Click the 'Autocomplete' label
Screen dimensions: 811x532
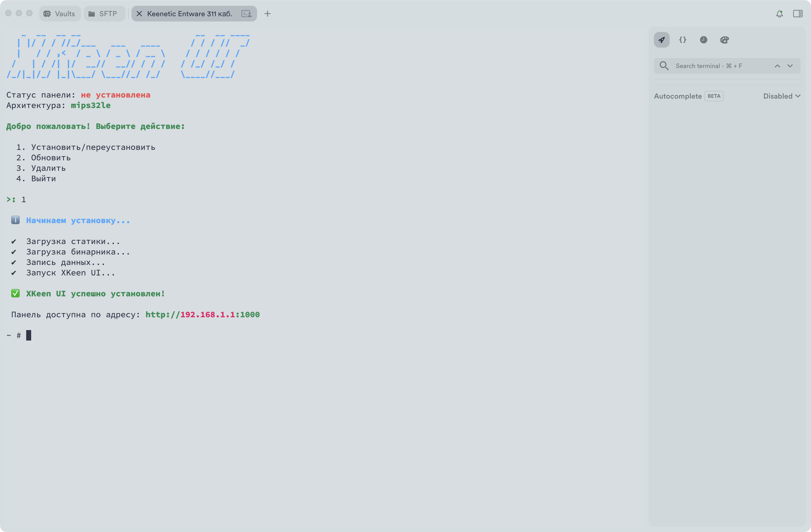click(677, 96)
